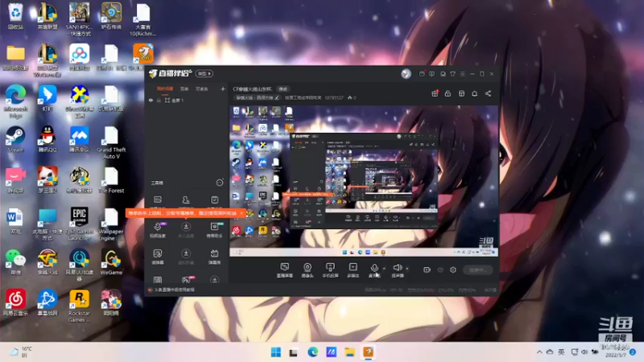Image resolution: width=644 pixels, height=362 pixels.
Task: Add a 摄像头 camera source
Action: tap(308, 270)
